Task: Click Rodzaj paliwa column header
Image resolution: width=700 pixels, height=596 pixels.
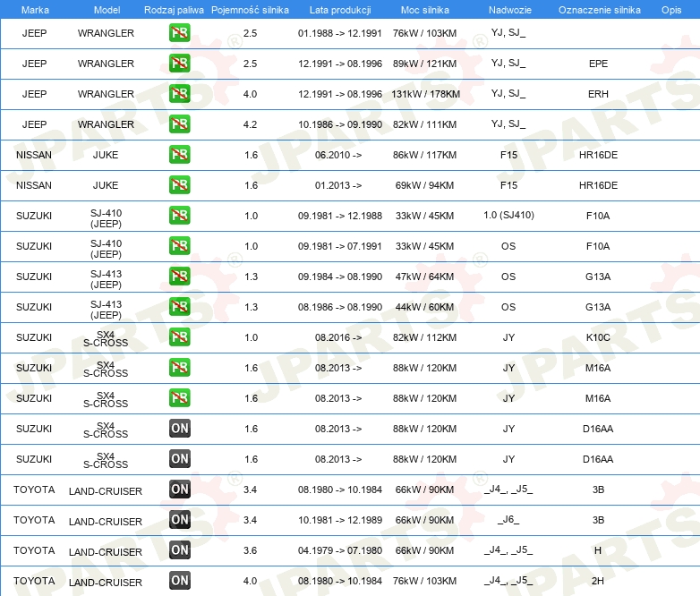Action: pyautogui.click(x=174, y=10)
